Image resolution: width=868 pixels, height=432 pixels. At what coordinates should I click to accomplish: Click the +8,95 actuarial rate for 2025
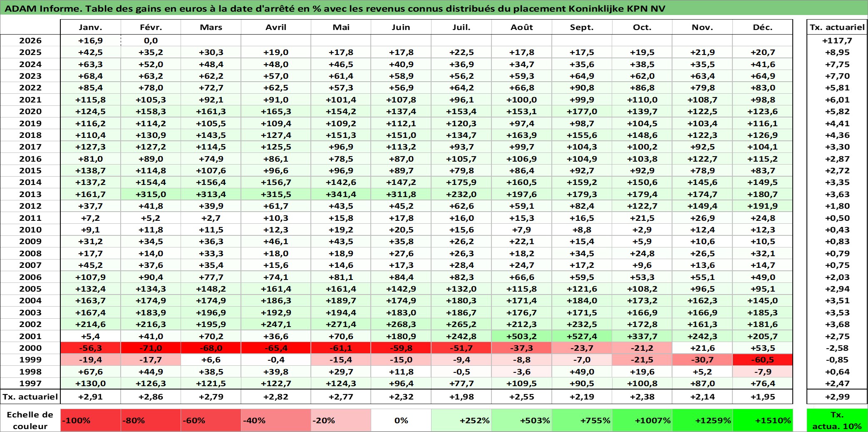(837, 52)
